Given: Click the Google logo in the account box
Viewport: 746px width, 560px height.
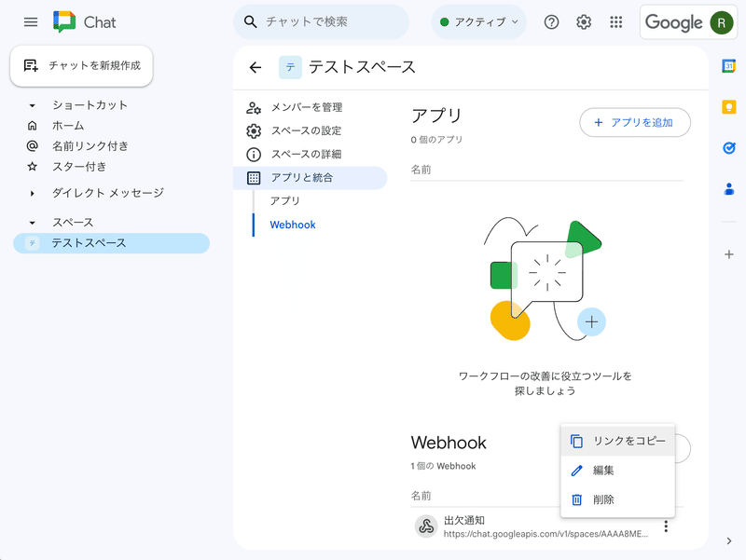Looking at the screenshot, I should (673, 22).
